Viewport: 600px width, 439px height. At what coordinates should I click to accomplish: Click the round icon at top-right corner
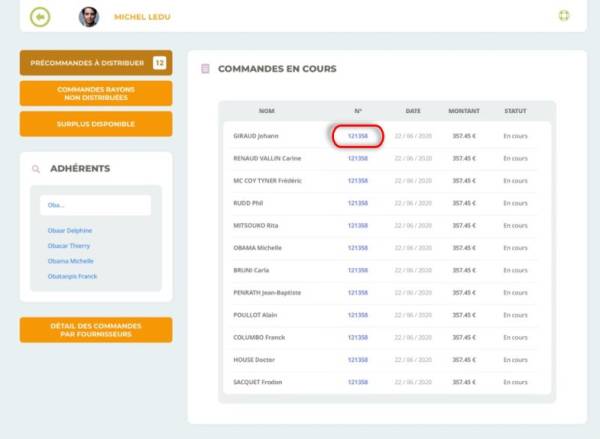[564, 16]
